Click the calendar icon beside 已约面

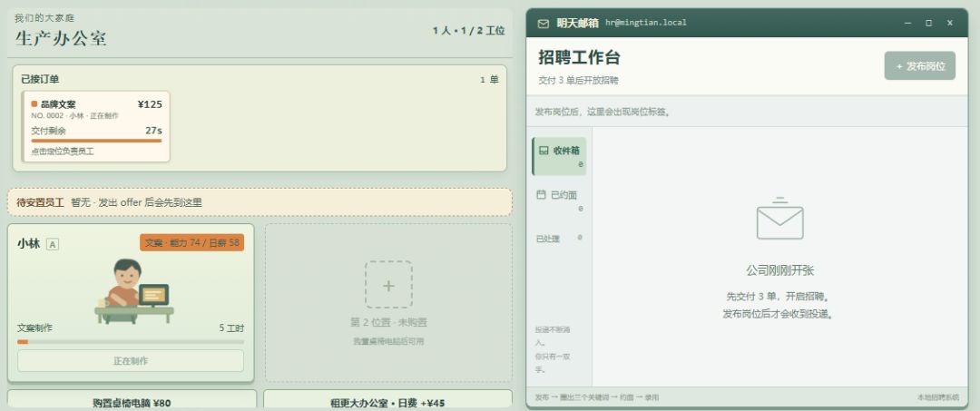point(541,195)
